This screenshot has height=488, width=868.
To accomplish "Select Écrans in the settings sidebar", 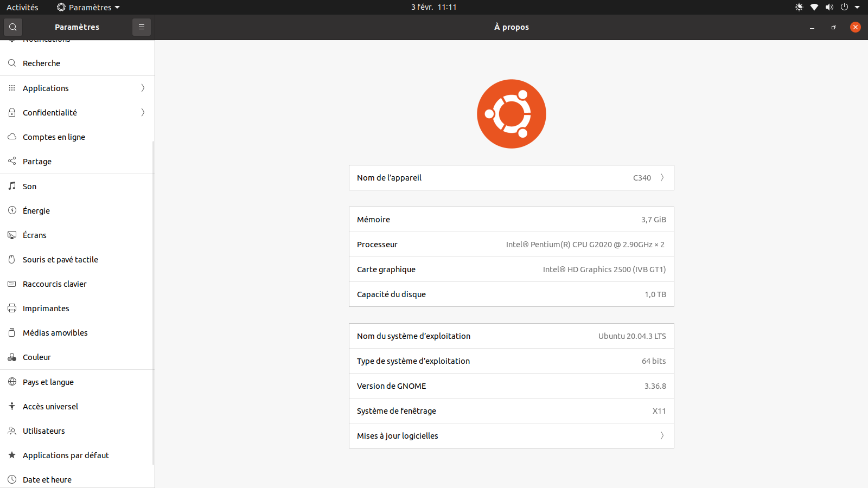I will point(35,235).
